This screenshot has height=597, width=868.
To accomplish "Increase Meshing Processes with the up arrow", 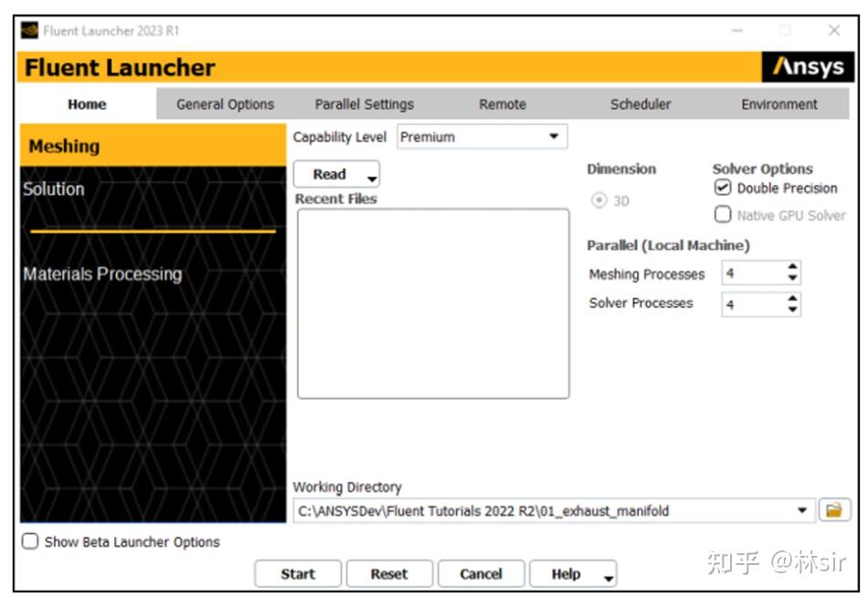I will [793, 266].
